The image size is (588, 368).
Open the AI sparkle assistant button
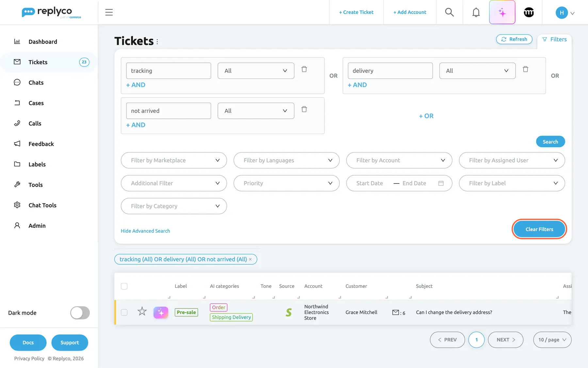[x=502, y=12]
